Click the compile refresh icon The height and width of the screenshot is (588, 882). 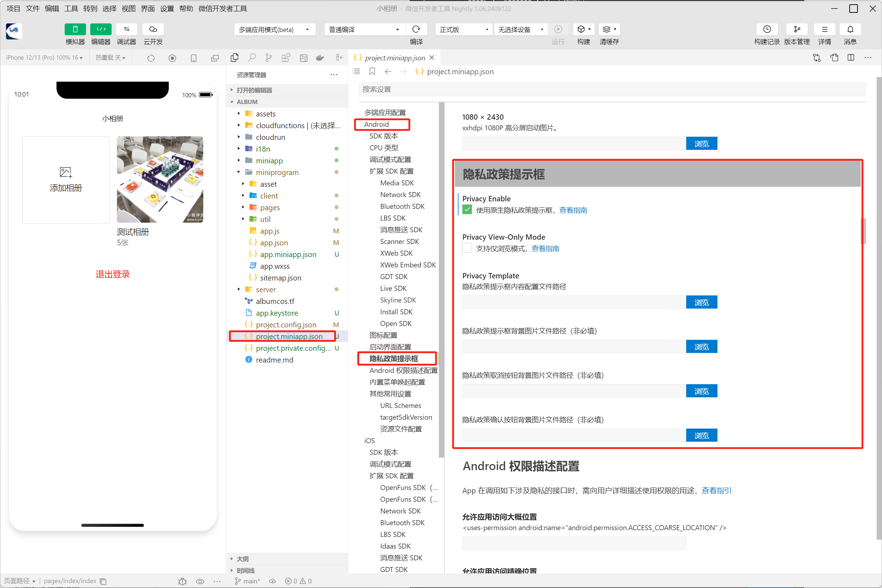(416, 29)
